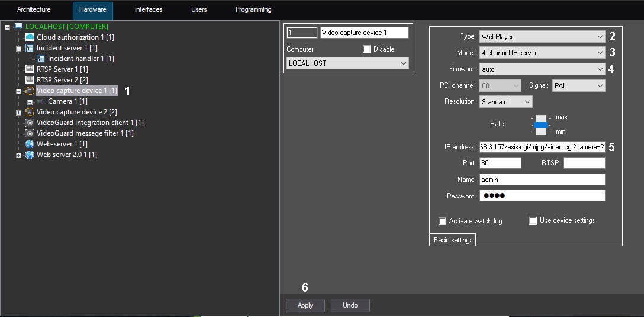Click the Incident server 1 icon

coord(30,47)
